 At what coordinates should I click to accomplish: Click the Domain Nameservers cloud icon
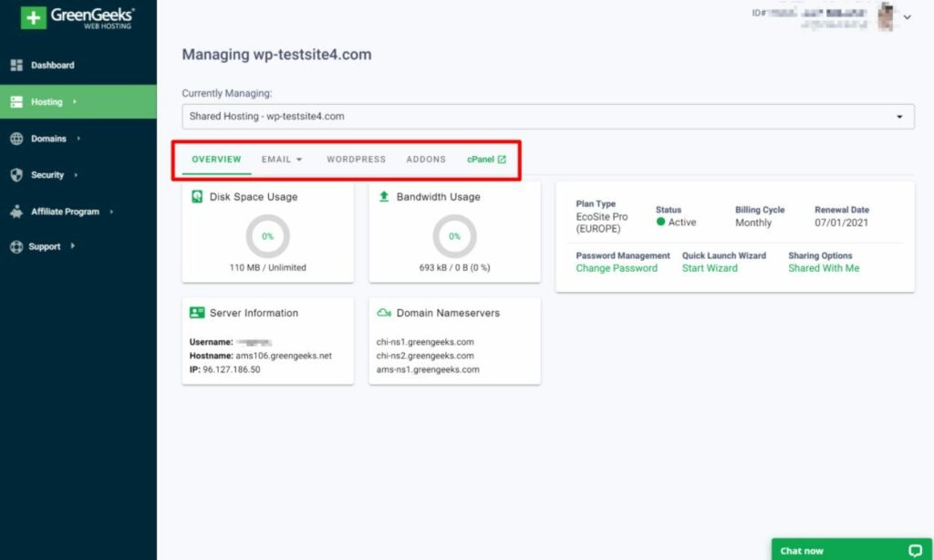tap(384, 313)
